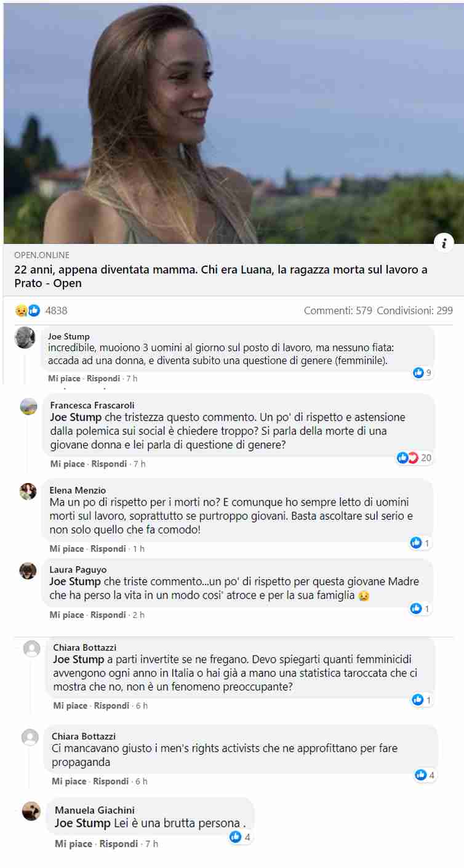Image resolution: width=464 pixels, height=868 pixels.
Task: Click Francesca Frascaroli's avatar
Action: click(x=28, y=407)
